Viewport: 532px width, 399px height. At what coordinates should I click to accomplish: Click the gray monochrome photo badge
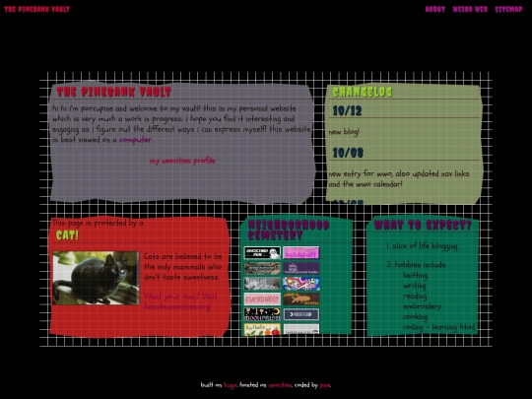click(262, 284)
